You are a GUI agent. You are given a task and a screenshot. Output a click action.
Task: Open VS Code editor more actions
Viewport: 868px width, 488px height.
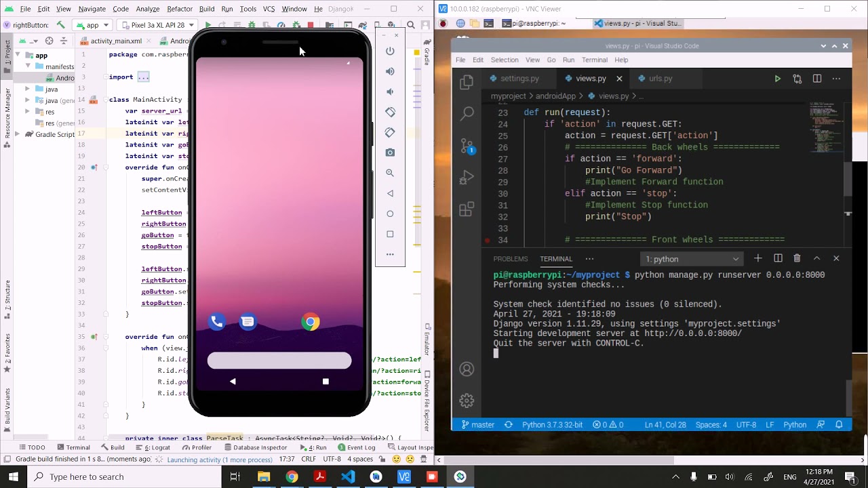coord(837,79)
